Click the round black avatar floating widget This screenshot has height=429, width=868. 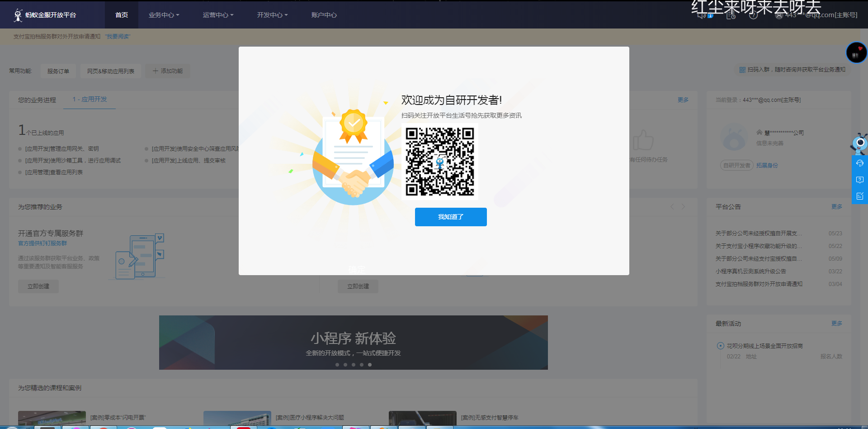click(856, 53)
